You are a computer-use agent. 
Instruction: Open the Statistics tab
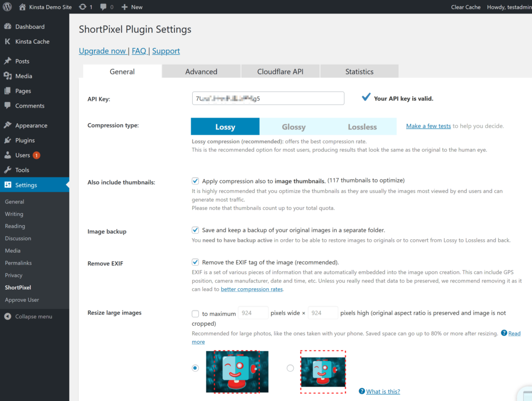[x=360, y=71]
